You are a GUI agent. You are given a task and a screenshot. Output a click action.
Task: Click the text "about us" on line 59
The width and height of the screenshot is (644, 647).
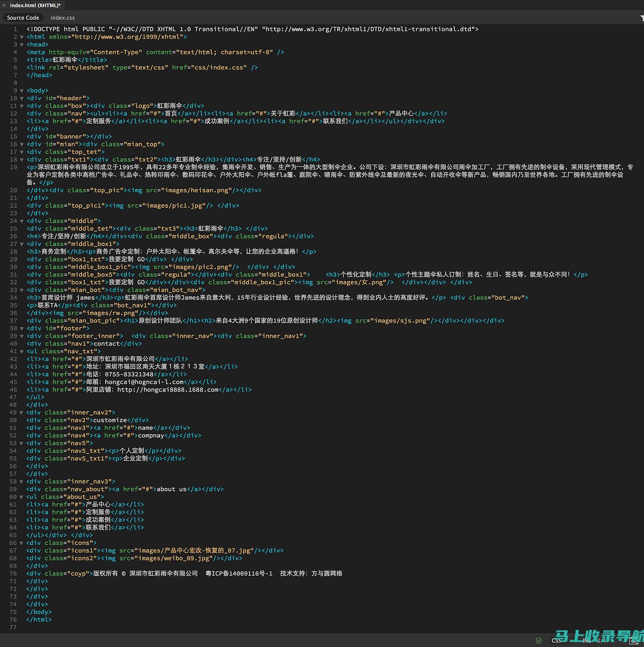pos(172,489)
